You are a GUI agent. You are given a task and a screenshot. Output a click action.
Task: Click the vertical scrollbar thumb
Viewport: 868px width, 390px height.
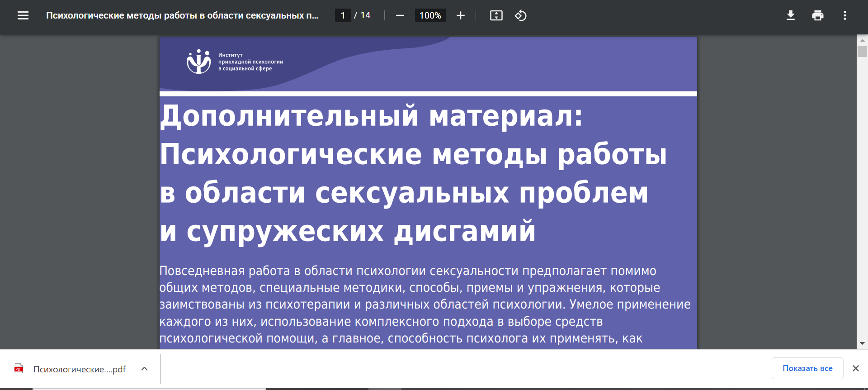(862, 51)
